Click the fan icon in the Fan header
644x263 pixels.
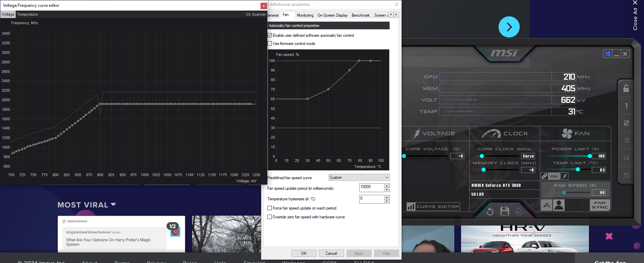(x=567, y=134)
